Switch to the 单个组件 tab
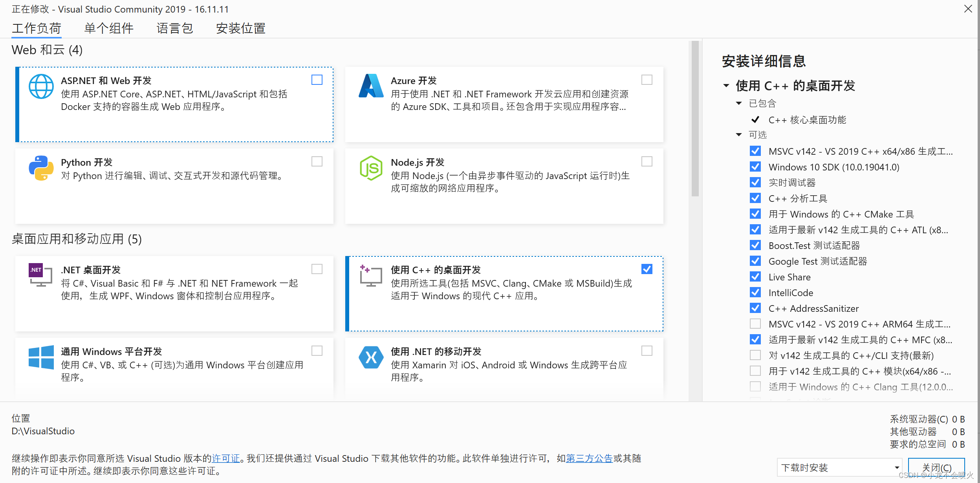This screenshot has width=980, height=483. click(109, 28)
